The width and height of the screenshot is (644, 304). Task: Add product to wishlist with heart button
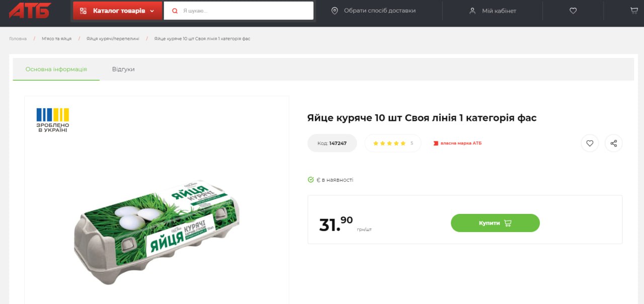click(590, 143)
